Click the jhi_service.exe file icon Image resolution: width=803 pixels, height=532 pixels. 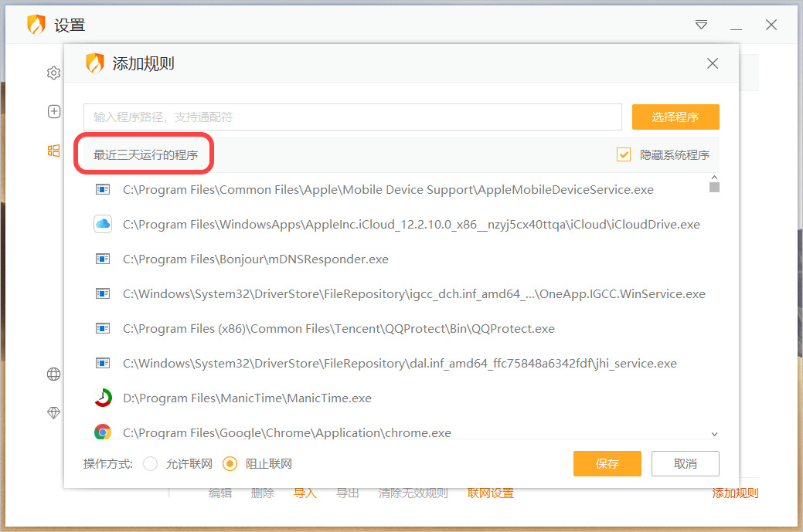click(103, 363)
